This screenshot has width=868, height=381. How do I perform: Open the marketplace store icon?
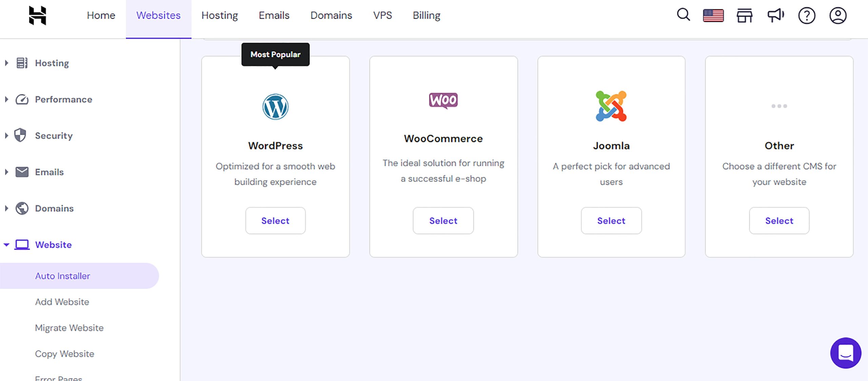pos(745,16)
